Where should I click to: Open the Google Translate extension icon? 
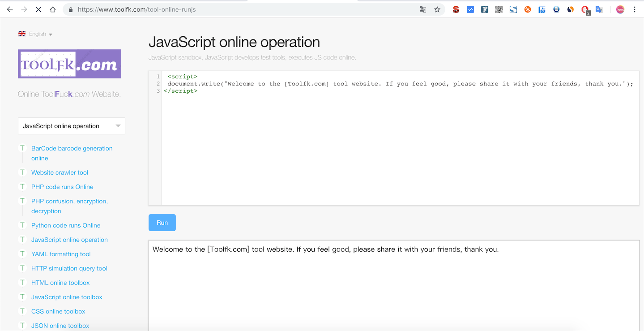pos(599,9)
